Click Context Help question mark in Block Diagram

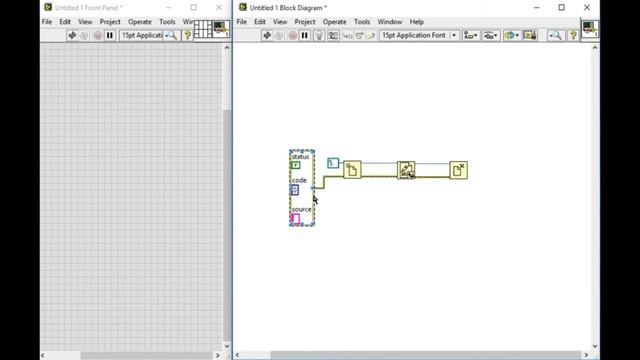point(573,36)
